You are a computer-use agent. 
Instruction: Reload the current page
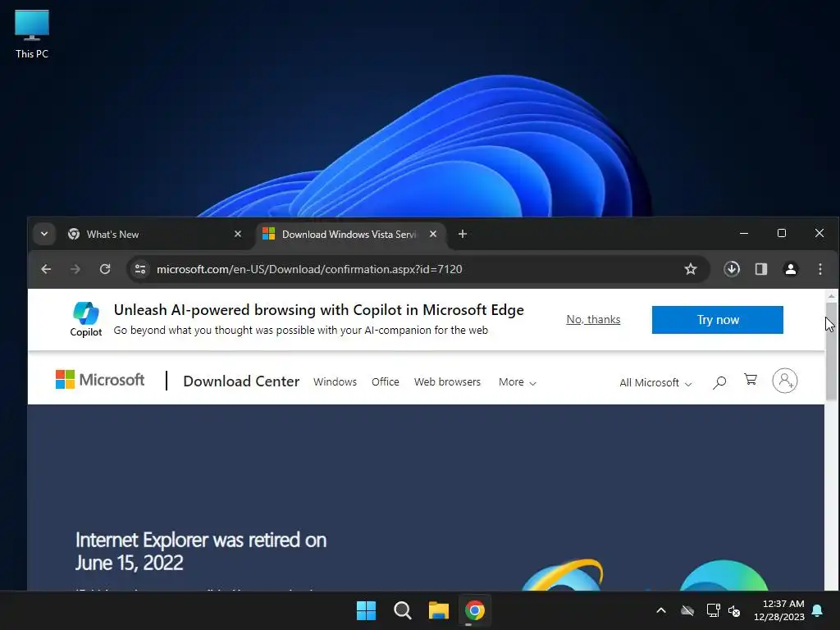[x=105, y=269]
